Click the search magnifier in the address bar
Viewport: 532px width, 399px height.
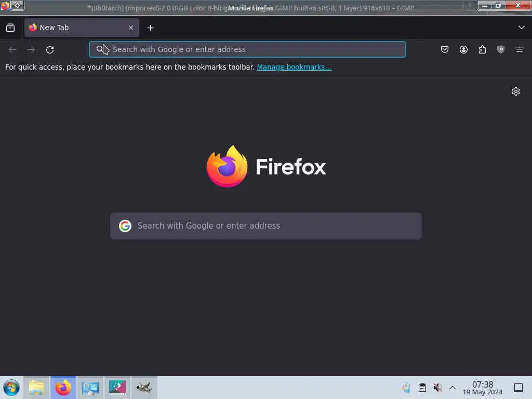point(100,49)
